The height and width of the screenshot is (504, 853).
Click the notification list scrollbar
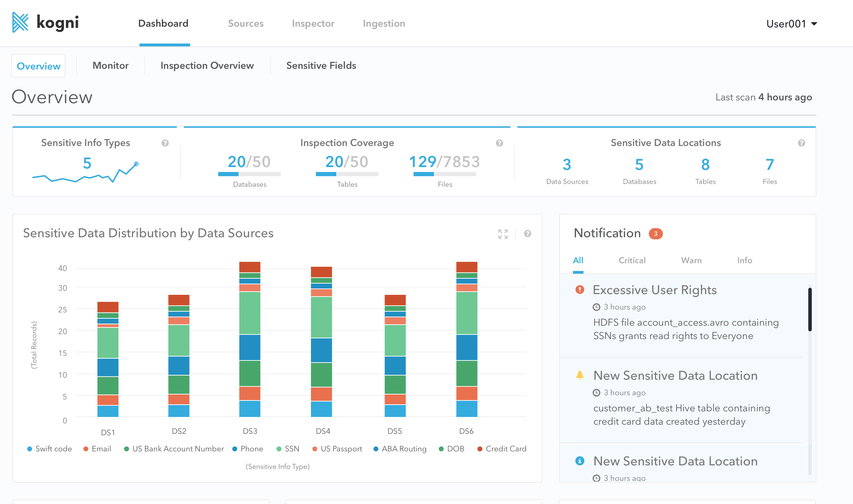click(x=810, y=309)
